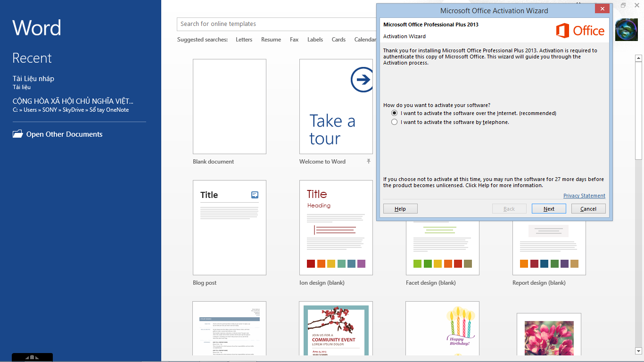This screenshot has height=362, width=644.
Task: Open the Welcome to Word tour template
Action: pyautogui.click(x=336, y=107)
